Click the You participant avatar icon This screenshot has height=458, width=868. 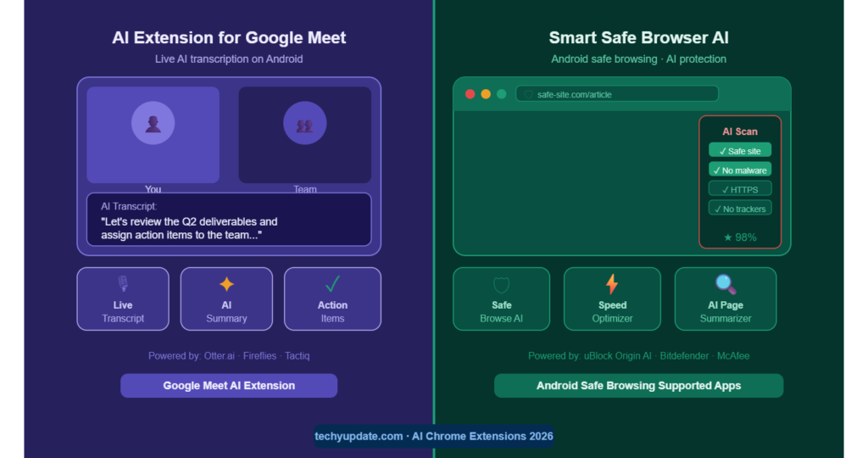[x=153, y=123]
